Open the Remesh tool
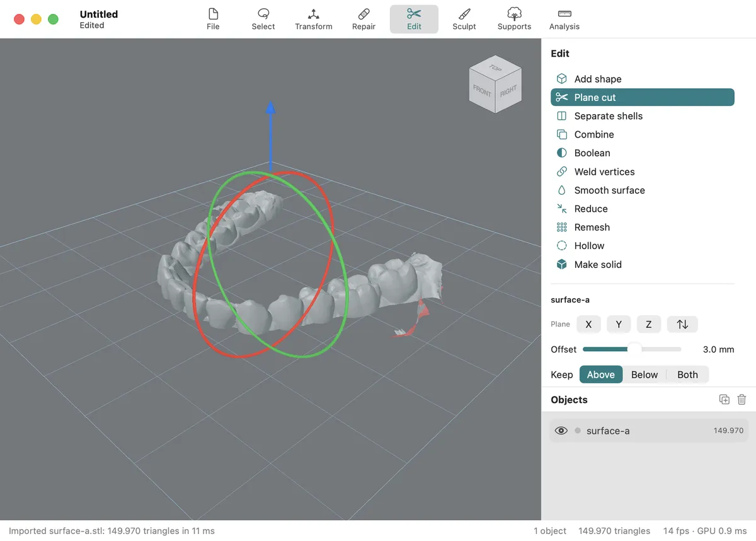This screenshot has width=756, height=541. pyautogui.click(x=643, y=228)
